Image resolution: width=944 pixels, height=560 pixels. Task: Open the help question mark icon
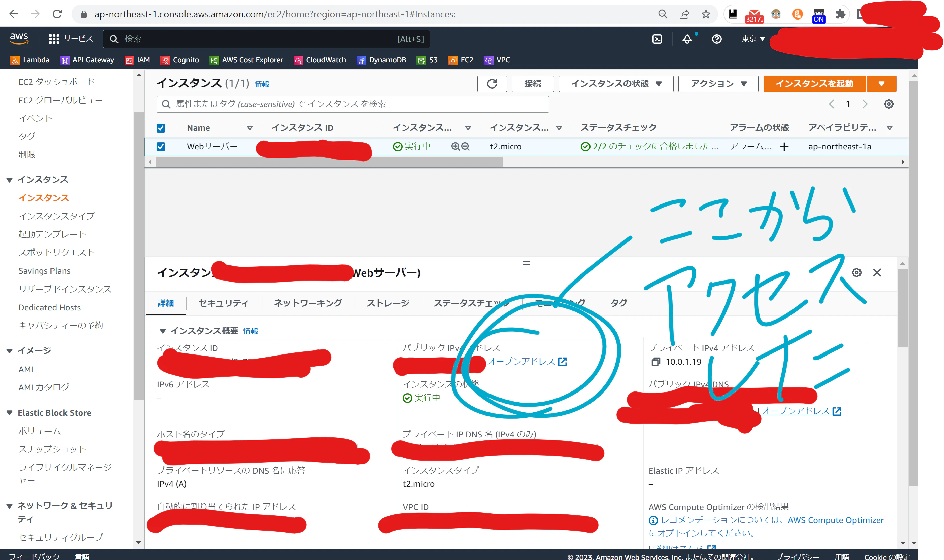pos(716,39)
